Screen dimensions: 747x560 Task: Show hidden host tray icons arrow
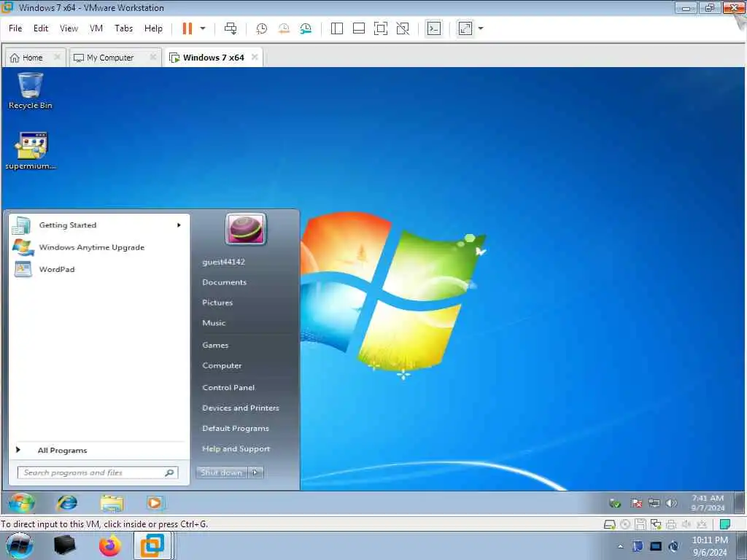pos(620,547)
